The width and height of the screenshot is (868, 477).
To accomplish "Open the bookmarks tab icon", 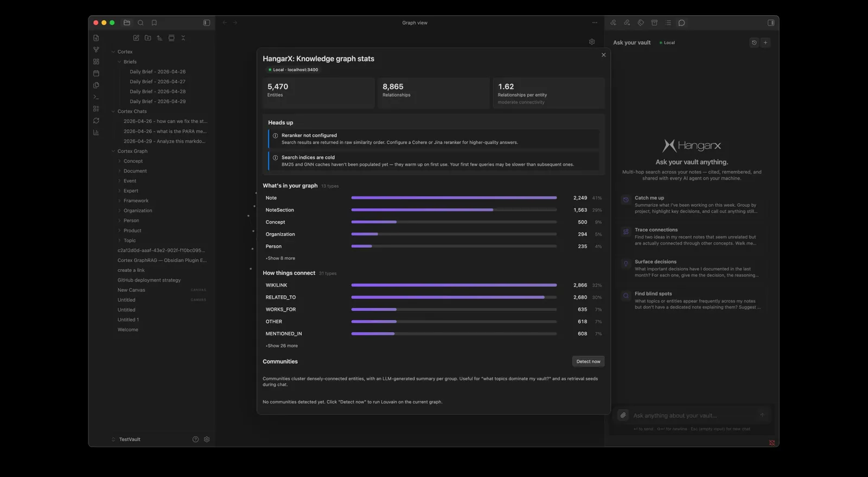I will coord(154,23).
